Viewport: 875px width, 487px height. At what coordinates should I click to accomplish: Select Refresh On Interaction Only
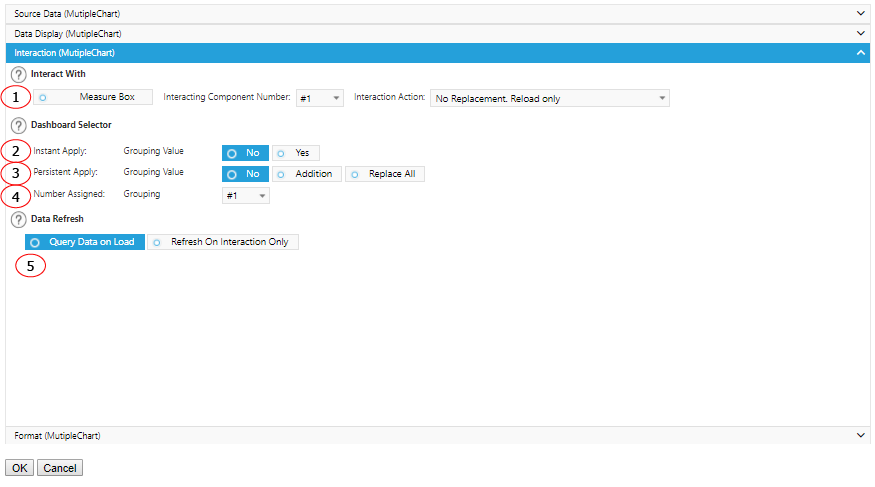click(222, 242)
